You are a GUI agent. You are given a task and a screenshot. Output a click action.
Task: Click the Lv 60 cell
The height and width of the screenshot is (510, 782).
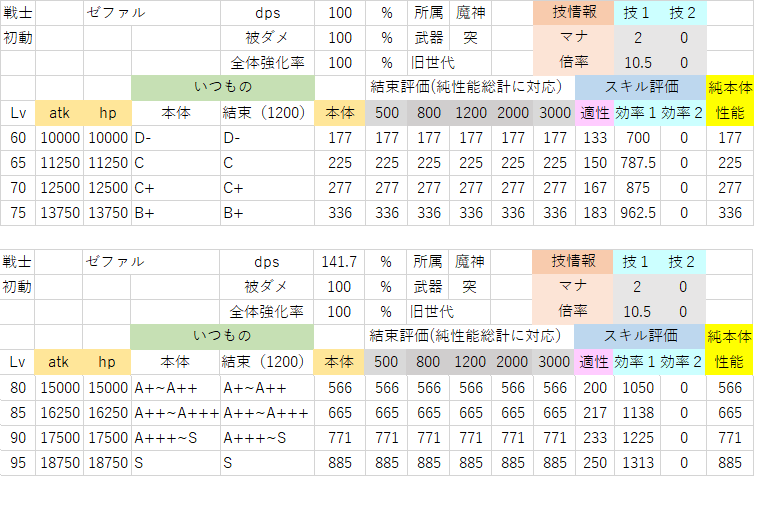(18, 138)
